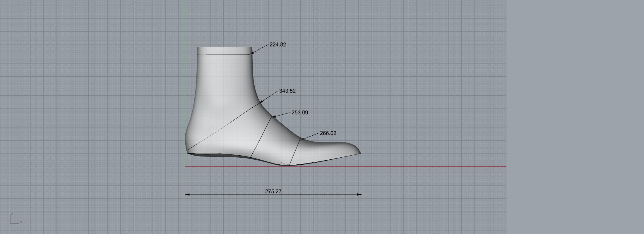The height and width of the screenshot is (234, 644).
Task: Click the z axis label on axes icon
Action: (12, 214)
